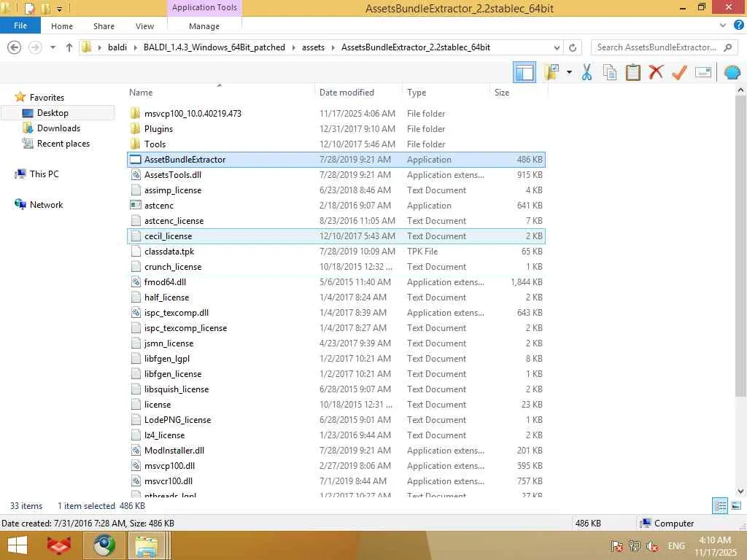This screenshot has width=747, height=560.
Task: Select the fmod64.dll file icon
Action: [x=135, y=282]
